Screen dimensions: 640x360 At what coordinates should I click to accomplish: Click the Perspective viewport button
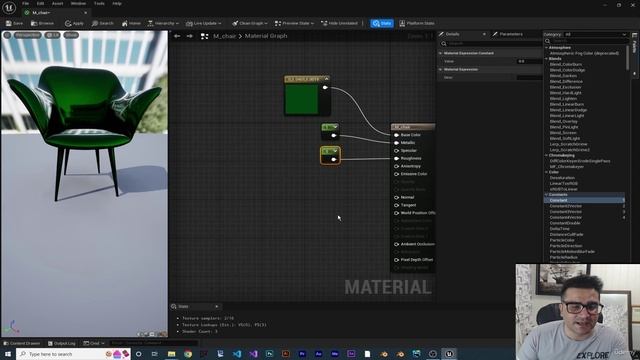click(28, 35)
